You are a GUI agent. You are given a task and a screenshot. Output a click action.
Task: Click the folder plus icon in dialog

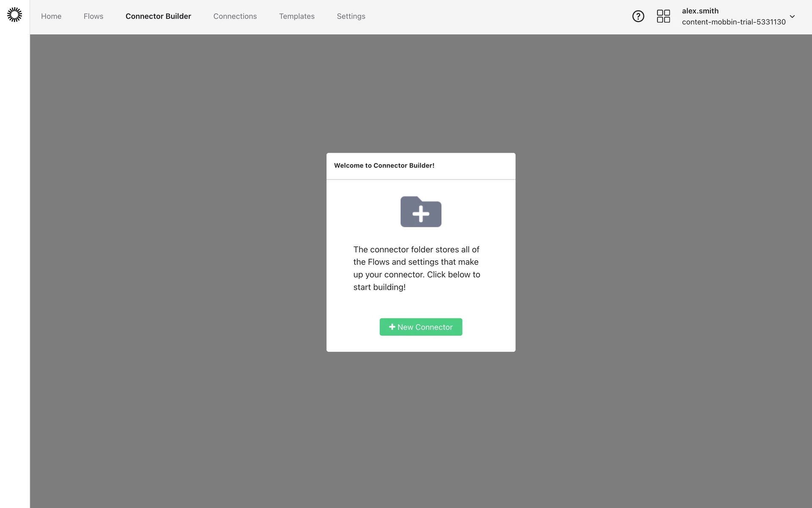[421, 212]
